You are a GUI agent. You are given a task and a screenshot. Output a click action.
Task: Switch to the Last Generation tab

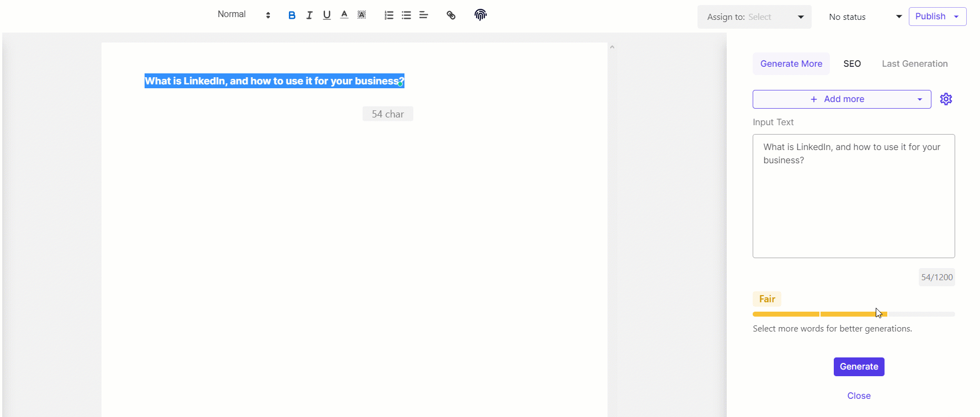click(915, 64)
